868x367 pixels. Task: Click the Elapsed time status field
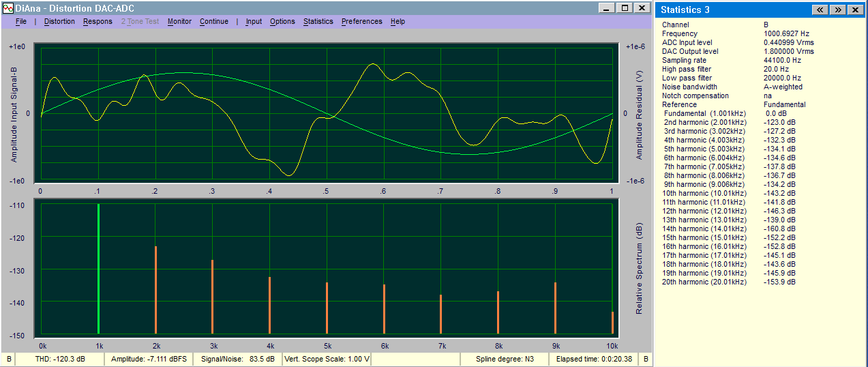[x=594, y=359]
